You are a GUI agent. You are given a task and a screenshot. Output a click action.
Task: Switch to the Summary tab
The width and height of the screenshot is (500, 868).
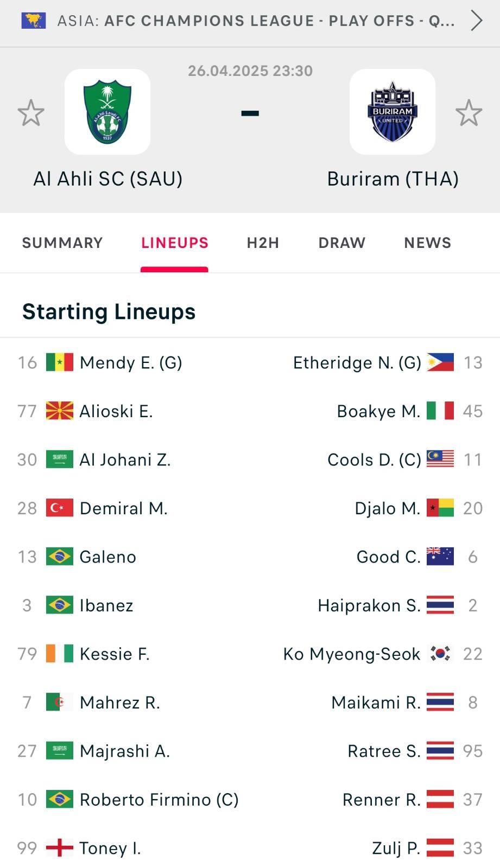(x=62, y=242)
